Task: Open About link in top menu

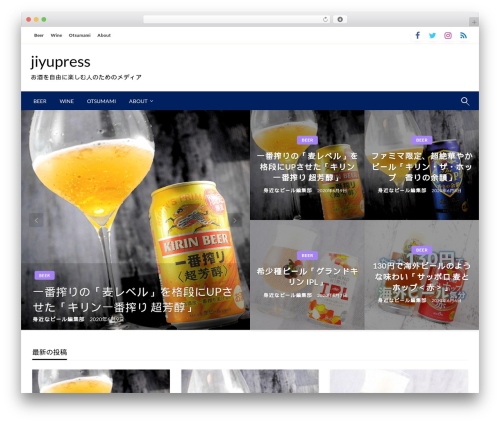Action: pos(104,35)
